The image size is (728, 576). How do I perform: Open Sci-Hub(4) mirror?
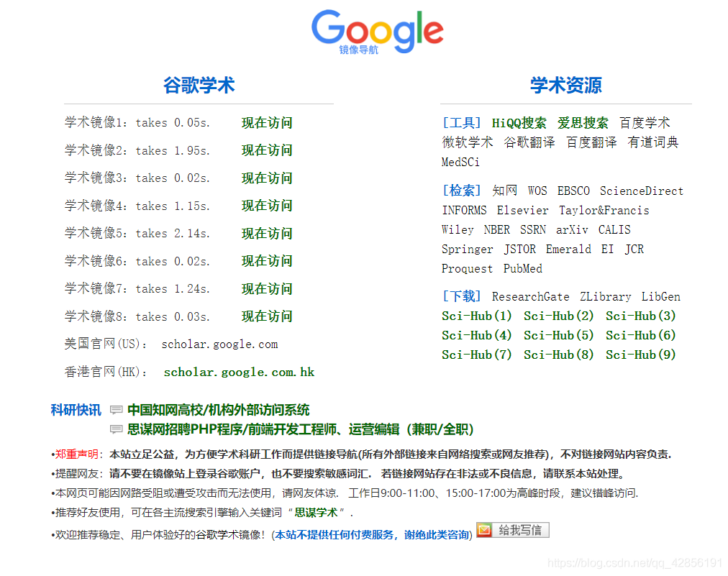click(x=477, y=336)
